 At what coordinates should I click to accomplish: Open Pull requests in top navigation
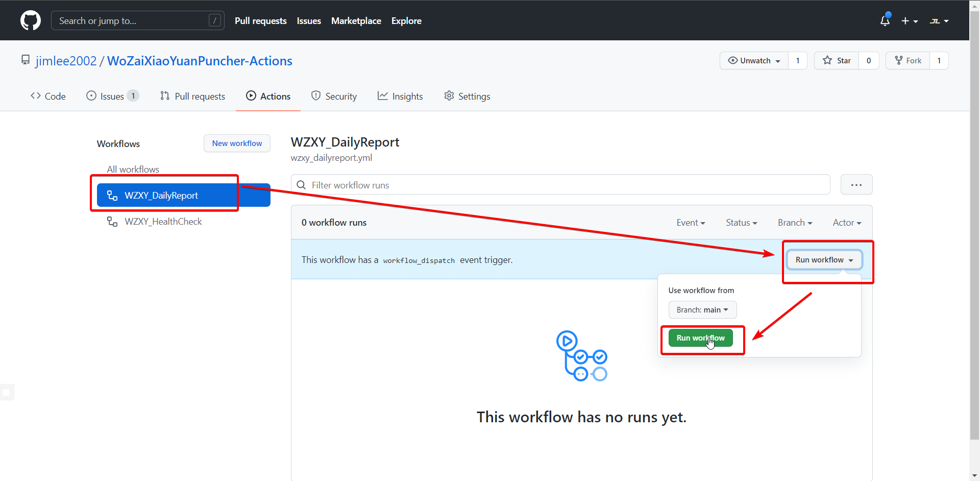261,21
